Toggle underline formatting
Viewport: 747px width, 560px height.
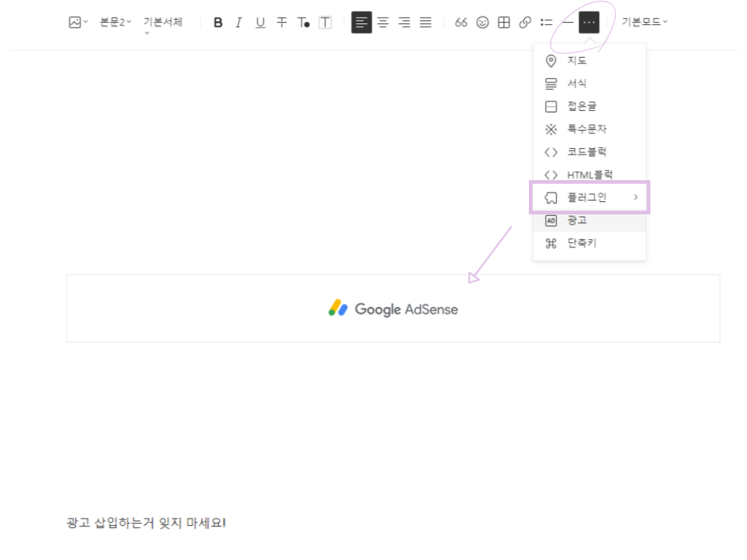point(260,23)
